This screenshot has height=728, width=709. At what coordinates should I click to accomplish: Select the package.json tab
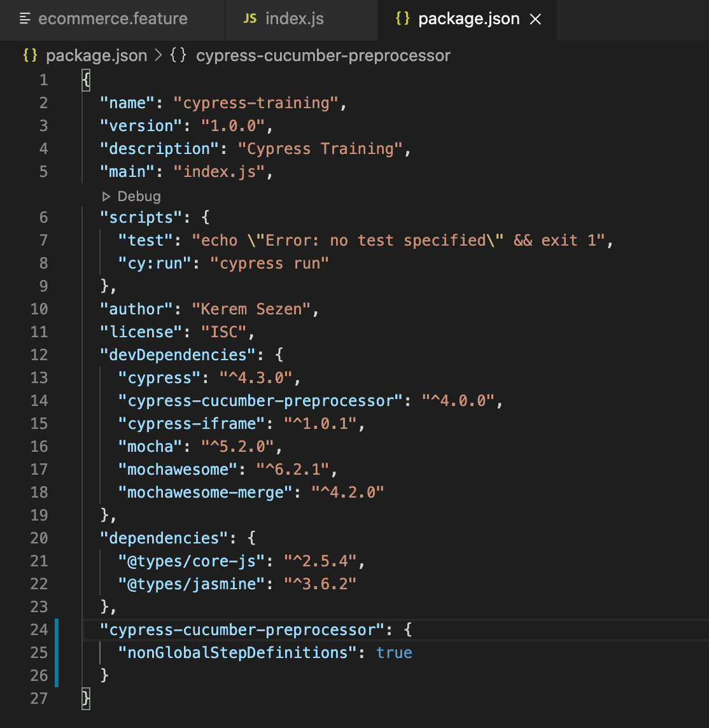tap(467, 19)
